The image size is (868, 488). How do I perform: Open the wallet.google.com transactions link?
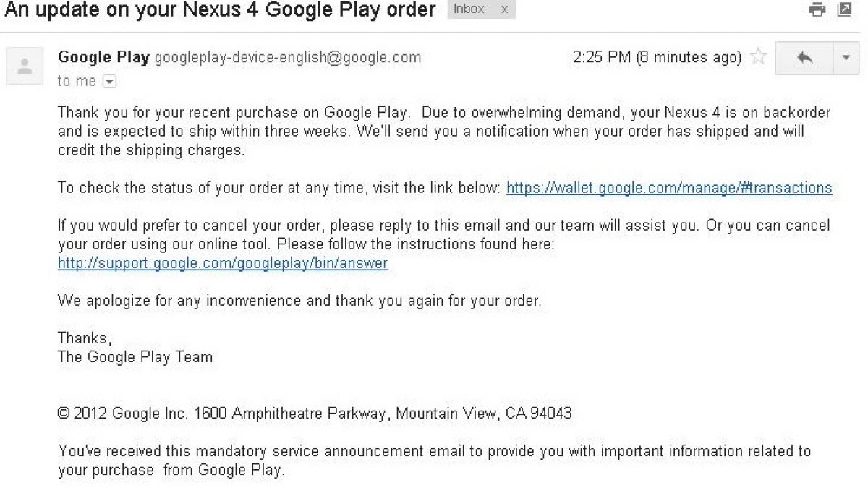tap(669, 188)
